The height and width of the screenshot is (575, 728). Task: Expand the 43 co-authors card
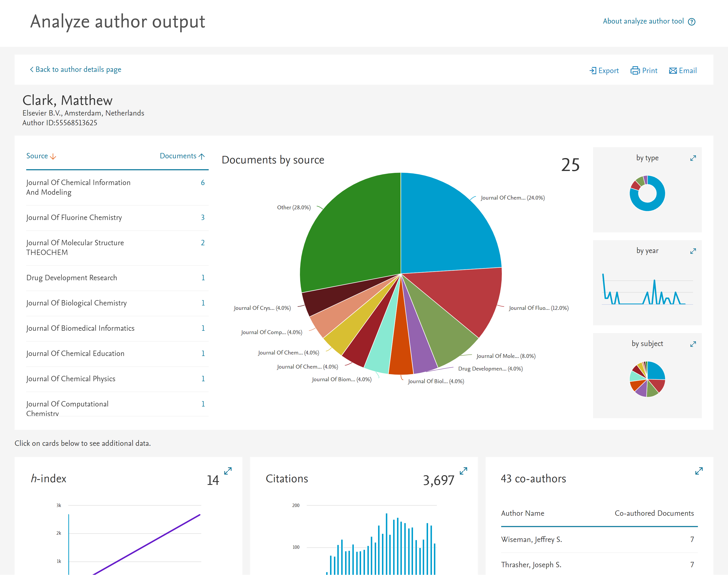point(699,471)
